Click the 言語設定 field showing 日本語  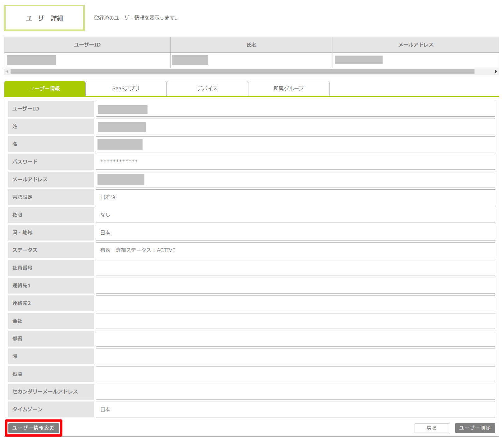click(x=295, y=197)
